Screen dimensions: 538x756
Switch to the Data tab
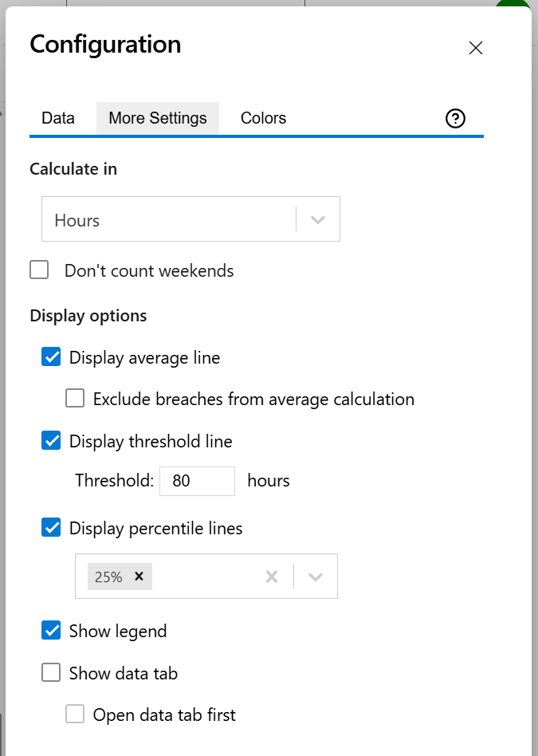point(58,118)
